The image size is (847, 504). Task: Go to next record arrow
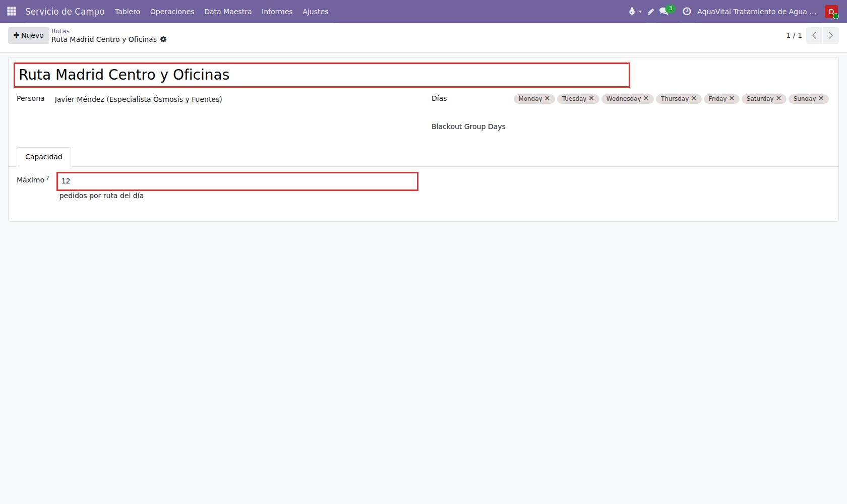pyautogui.click(x=831, y=35)
